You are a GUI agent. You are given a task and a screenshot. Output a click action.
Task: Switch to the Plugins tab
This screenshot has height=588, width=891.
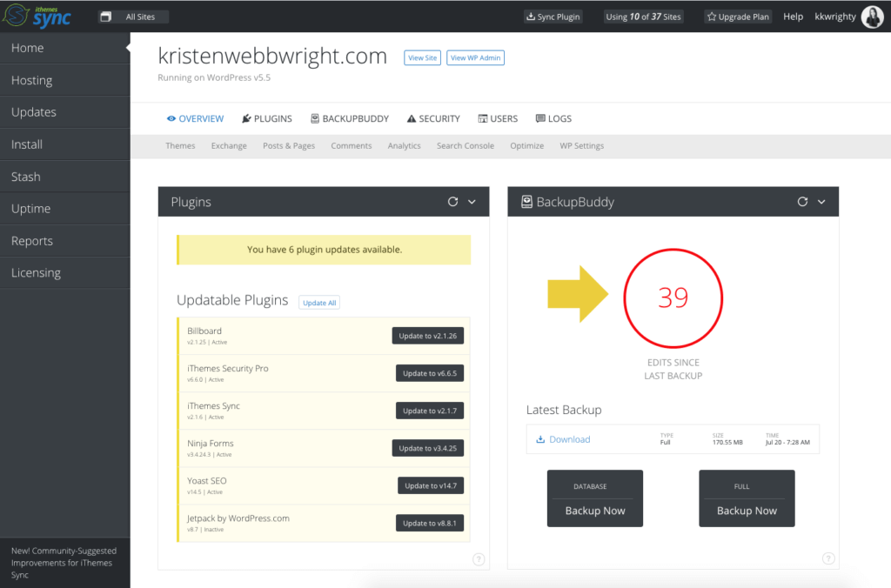tap(267, 119)
